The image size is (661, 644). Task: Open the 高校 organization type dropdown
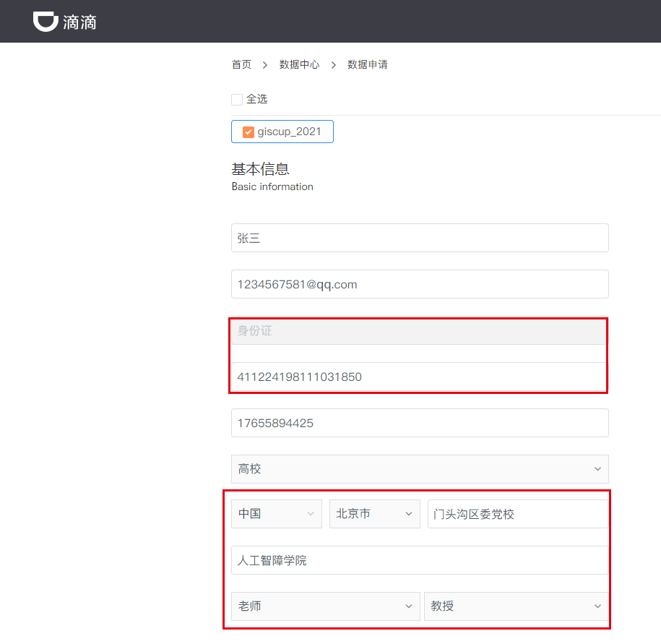tap(420, 469)
